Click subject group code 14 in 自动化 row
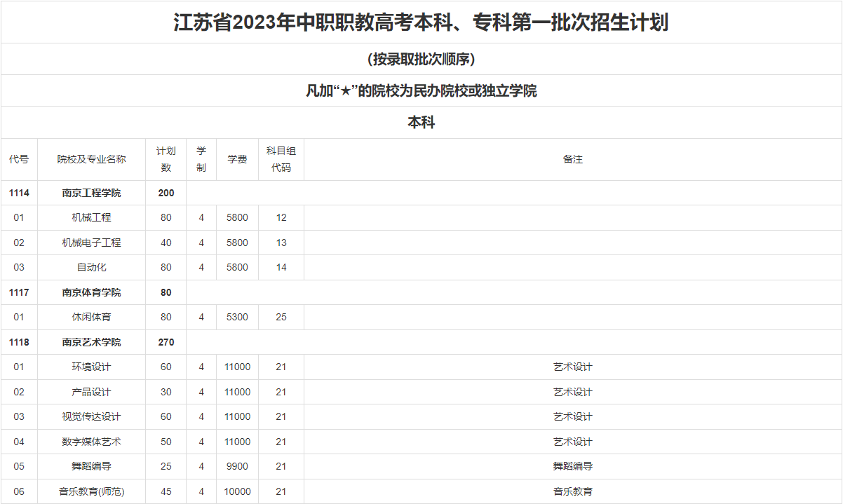Image resolution: width=843 pixels, height=504 pixels. [x=281, y=267]
